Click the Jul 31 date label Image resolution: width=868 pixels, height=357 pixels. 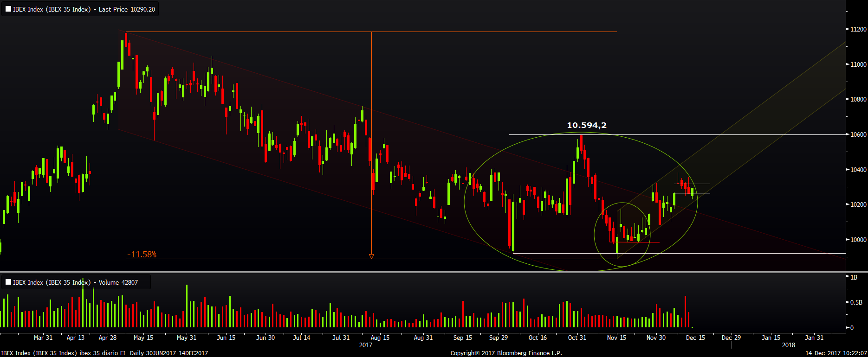click(x=341, y=338)
